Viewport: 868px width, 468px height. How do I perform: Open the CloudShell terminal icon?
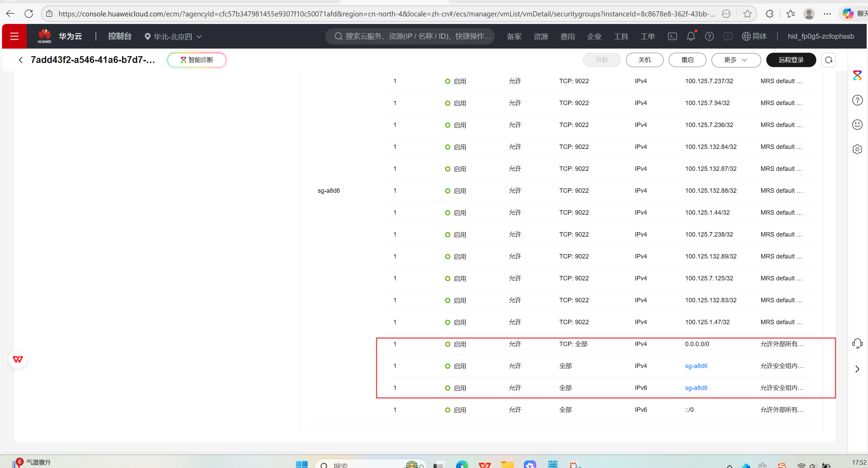pyautogui.click(x=672, y=36)
